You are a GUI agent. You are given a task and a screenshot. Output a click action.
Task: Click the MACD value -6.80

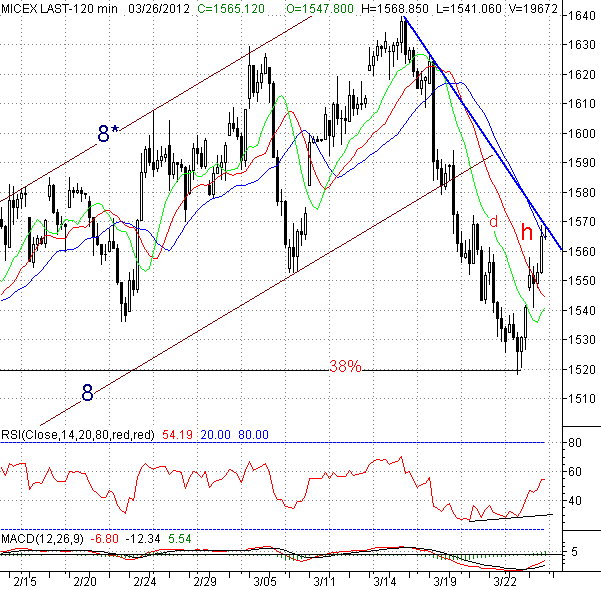tap(104, 539)
